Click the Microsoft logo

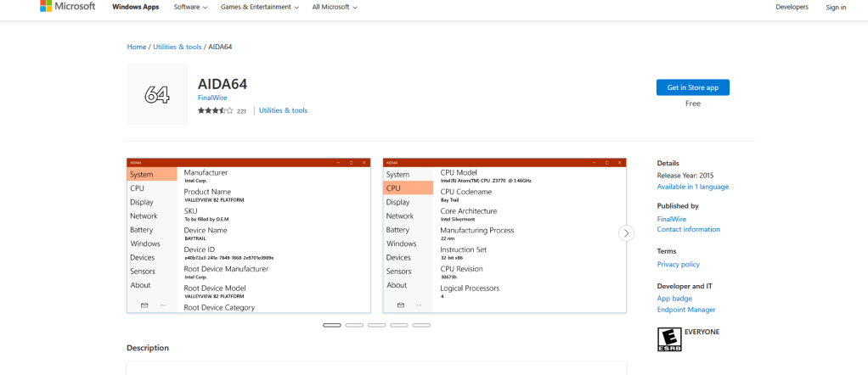tap(67, 7)
